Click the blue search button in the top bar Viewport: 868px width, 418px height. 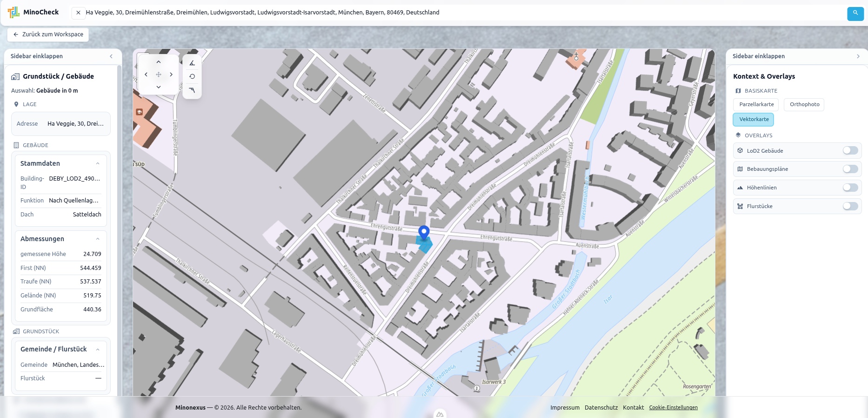[x=855, y=13]
